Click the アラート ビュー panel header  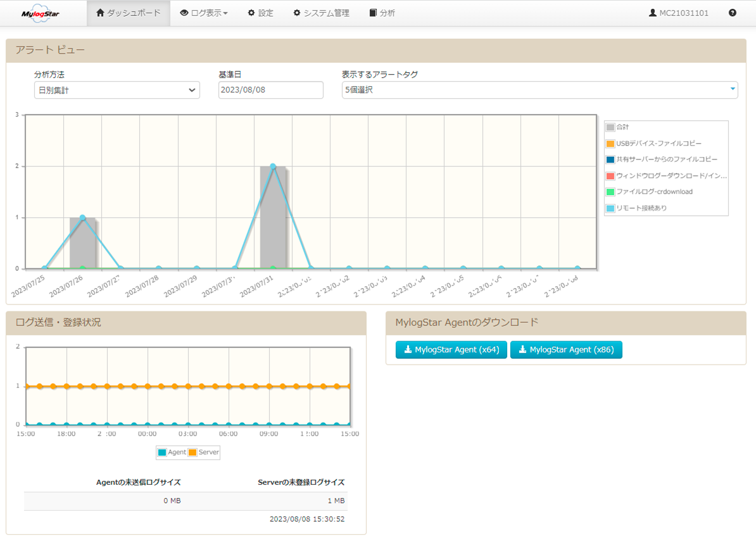point(376,51)
